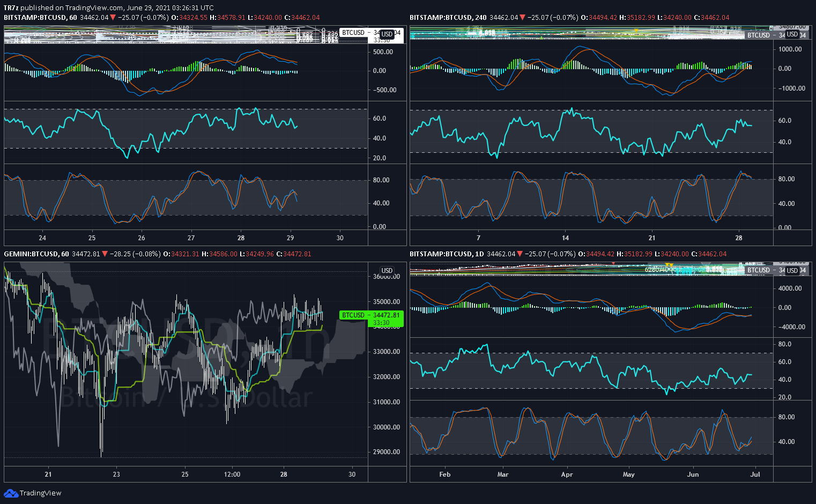This screenshot has height=504, width=816.
Task: Click the red down-arrow in the GEMINI:BTCUSD title
Action: pos(105,254)
